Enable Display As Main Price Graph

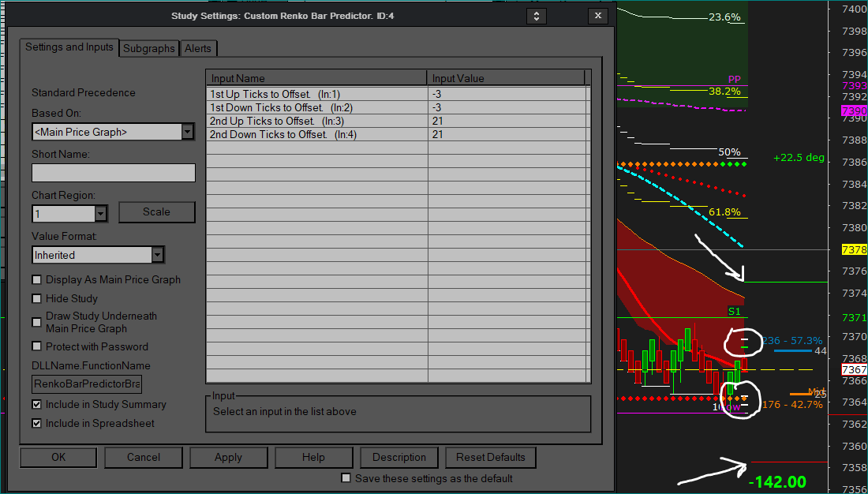[x=37, y=280]
